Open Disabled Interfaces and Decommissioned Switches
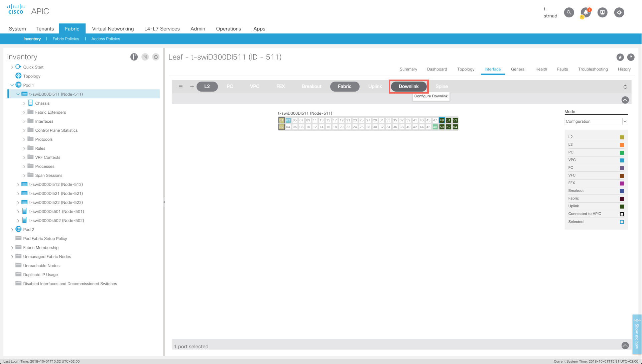The height and width of the screenshot is (364, 642). tap(70, 284)
